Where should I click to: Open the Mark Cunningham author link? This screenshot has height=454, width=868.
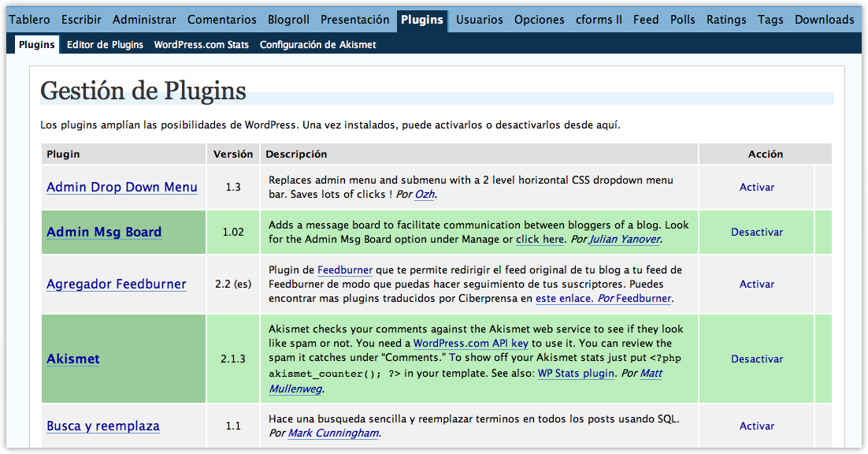(333, 434)
